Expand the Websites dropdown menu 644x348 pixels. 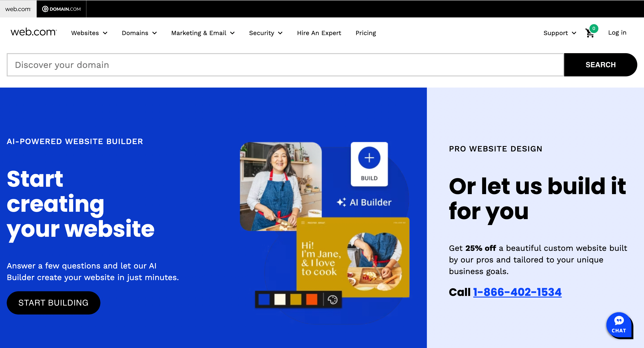click(89, 33)
